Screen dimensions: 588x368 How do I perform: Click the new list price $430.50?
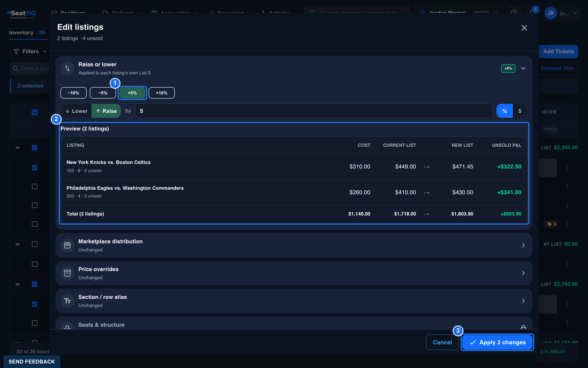(463, 192)
